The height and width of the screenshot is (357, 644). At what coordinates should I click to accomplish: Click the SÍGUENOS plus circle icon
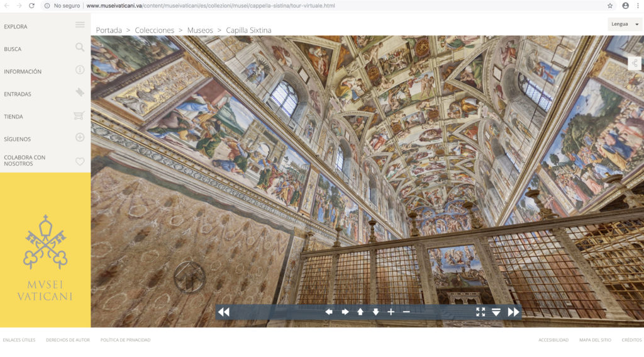80,137
